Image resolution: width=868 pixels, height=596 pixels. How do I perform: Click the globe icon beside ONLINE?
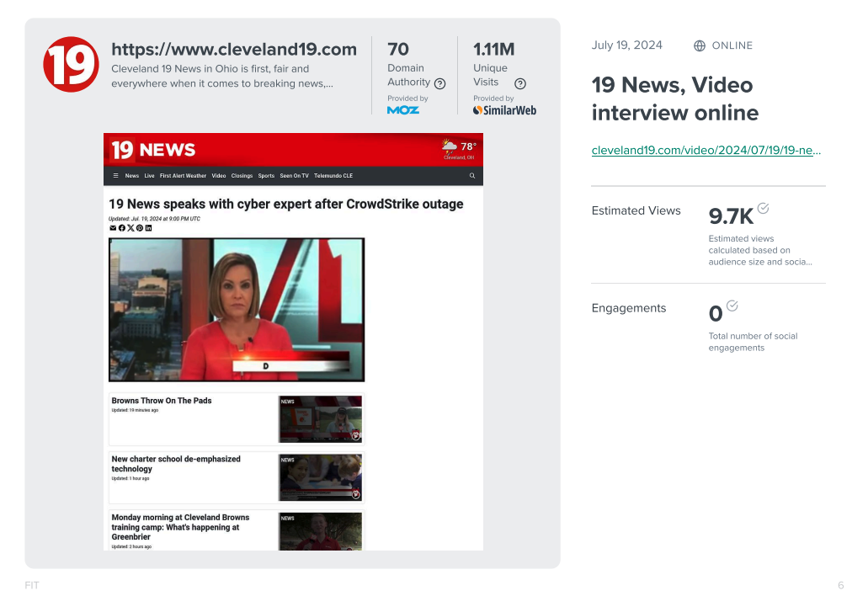tap(700, 46)
